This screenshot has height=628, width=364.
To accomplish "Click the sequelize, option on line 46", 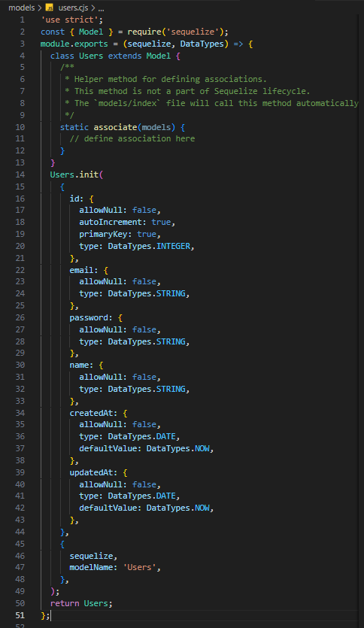I will (x=93, y=556).
